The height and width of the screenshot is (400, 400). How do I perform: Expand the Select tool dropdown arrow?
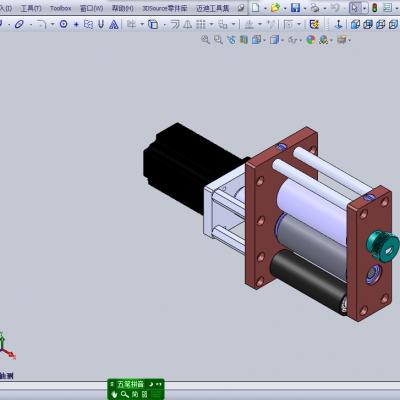tap(365, 8)
